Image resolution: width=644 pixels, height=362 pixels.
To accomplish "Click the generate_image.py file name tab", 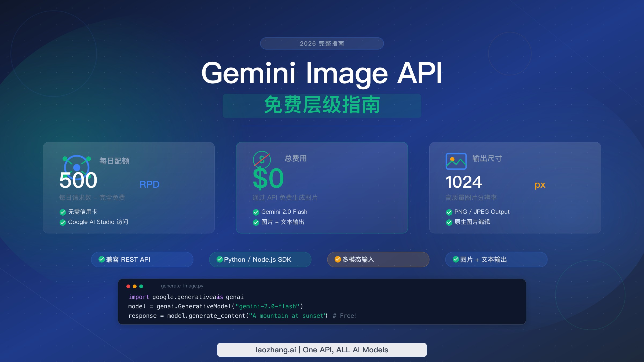I will [x=182, y=286].
